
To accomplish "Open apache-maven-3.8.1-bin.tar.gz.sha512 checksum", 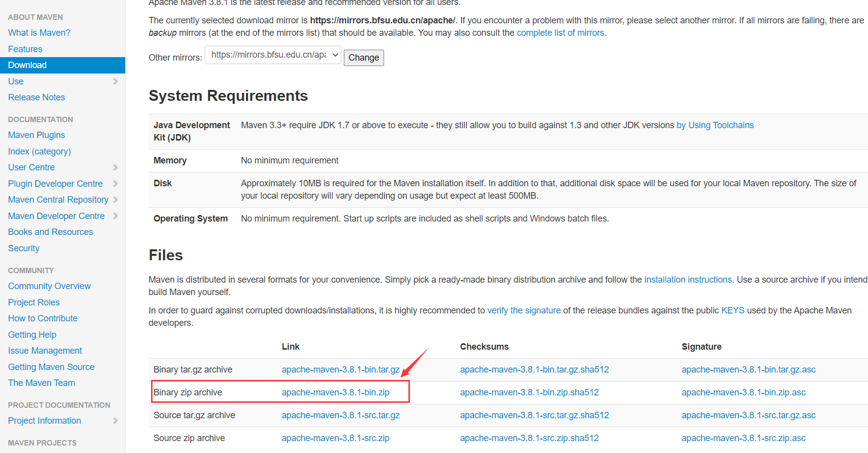I will (535, 370).
